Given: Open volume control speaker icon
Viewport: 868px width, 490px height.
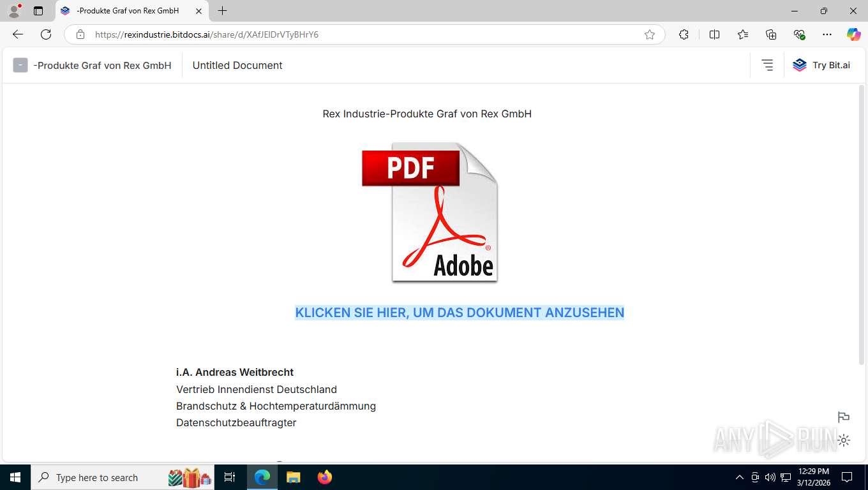Looking at the screenshot, I should coord(770,477).
